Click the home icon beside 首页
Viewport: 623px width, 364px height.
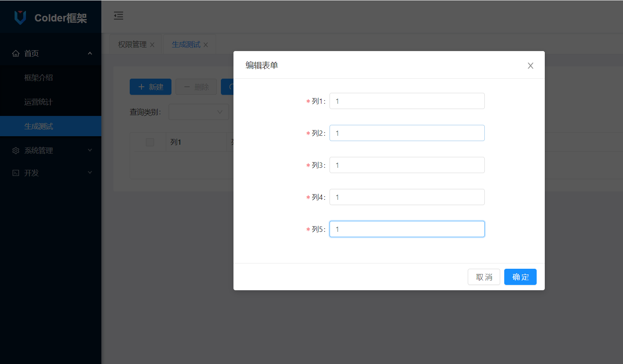(x=16, y=53)
